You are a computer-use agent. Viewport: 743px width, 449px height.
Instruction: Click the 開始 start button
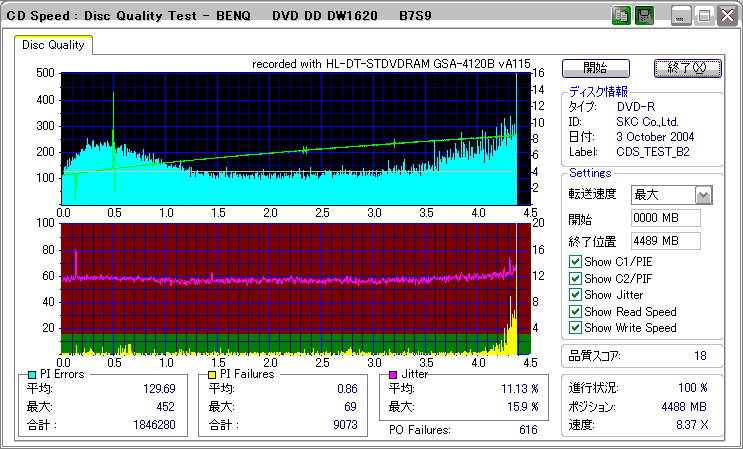pyautogui.click(x=596, y=68)
